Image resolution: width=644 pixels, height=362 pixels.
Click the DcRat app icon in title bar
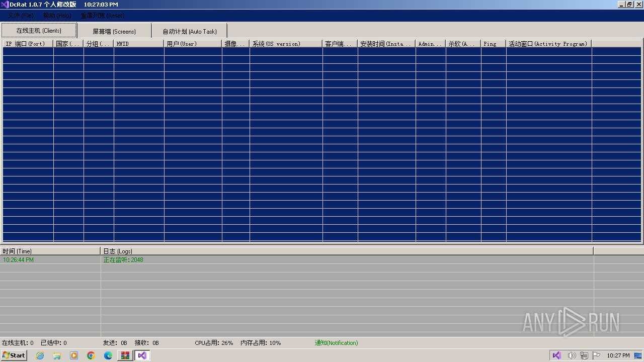coord(5,5)
